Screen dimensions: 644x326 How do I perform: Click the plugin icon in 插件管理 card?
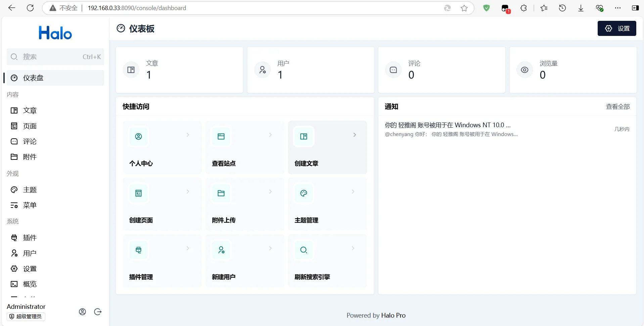coord(138,250)
